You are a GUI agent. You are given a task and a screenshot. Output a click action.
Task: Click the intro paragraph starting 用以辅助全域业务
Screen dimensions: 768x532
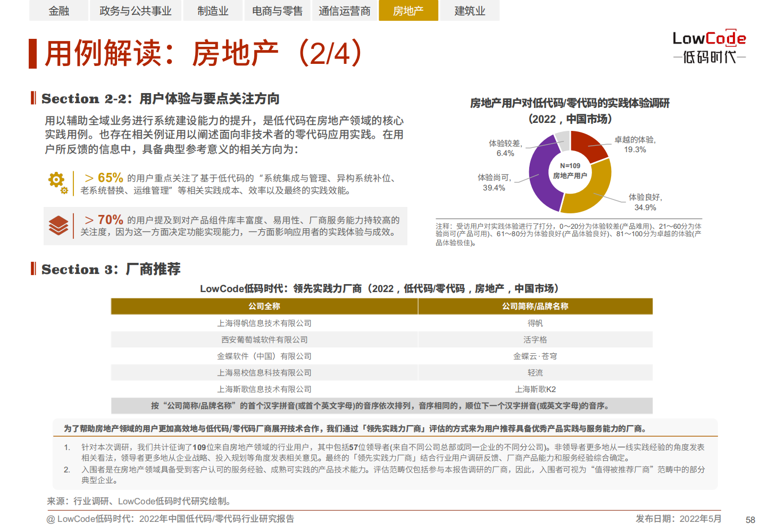click(x=224, y=135)
